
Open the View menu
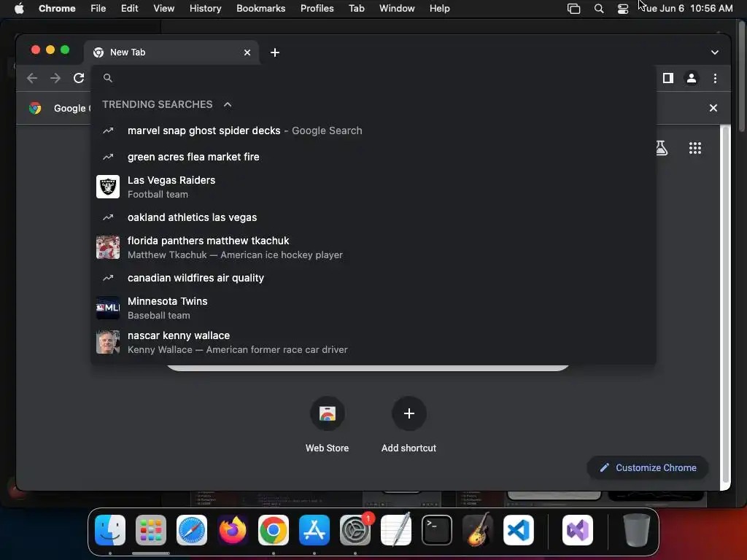pyautogui.click(x=163, y=9)
